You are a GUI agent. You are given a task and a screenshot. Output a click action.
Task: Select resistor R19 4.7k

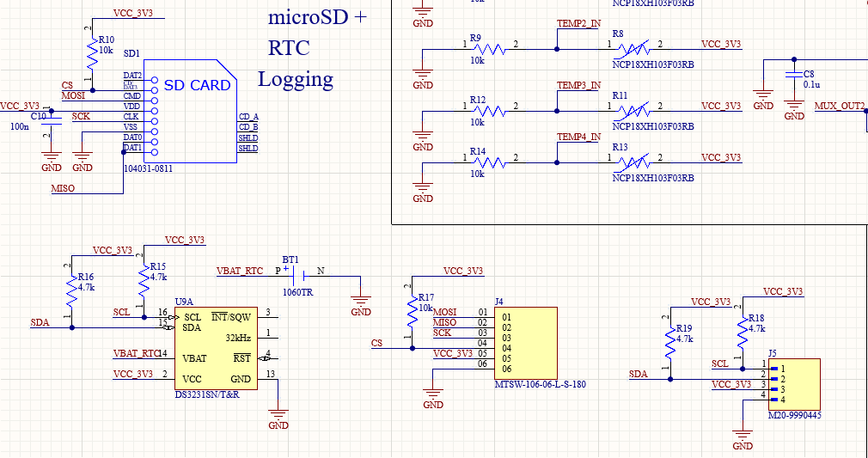(670, 344)
